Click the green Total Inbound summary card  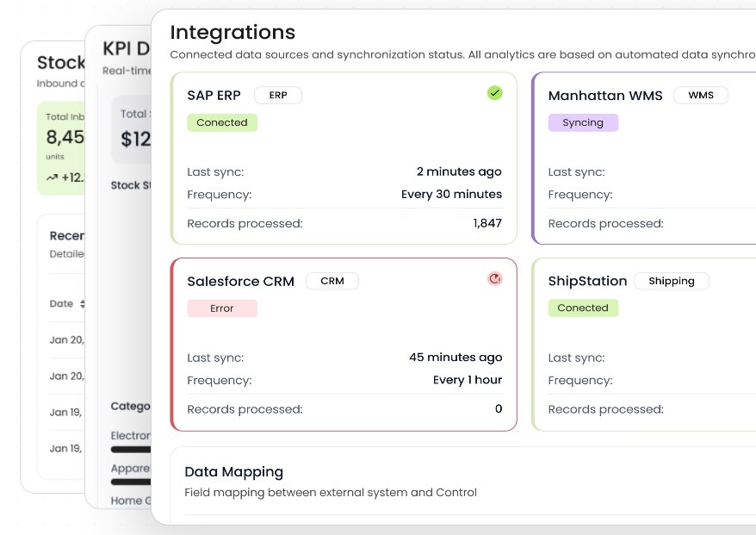(61, 148)
